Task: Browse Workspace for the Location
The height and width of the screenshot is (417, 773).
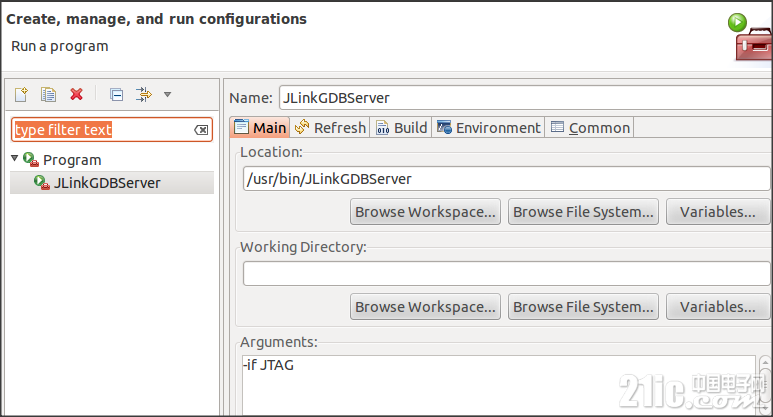Action: tap(425, 212)
